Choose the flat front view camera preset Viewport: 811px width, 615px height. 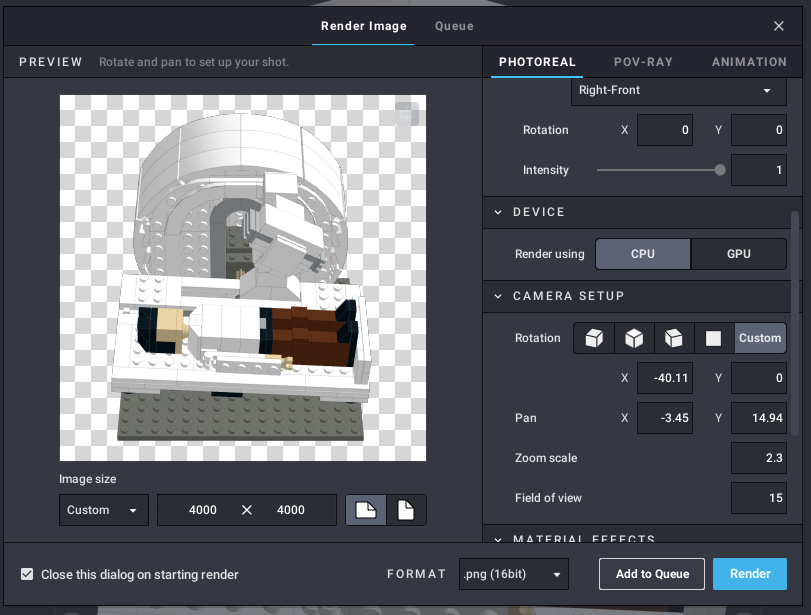click(x=714, y=338)
